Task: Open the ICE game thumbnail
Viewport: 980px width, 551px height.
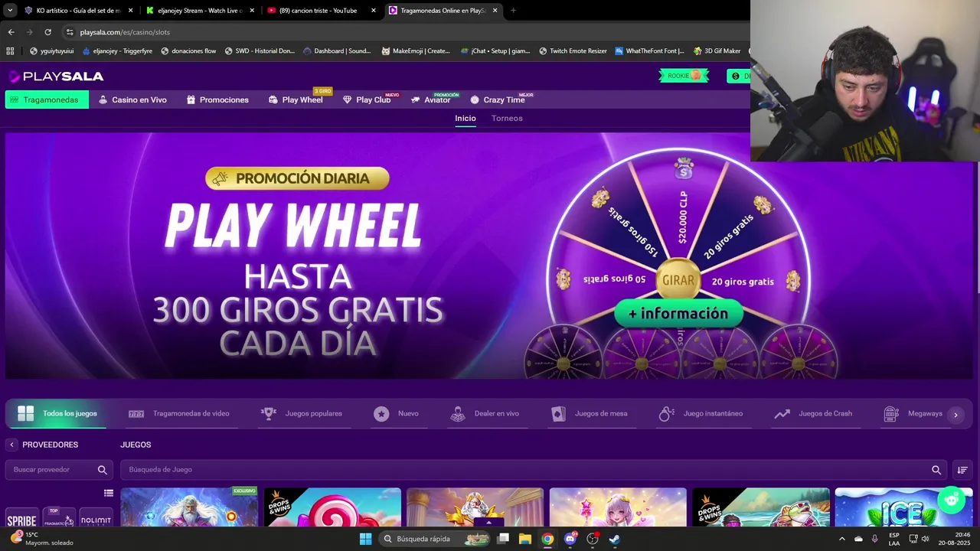Action: tap(903, 507)
